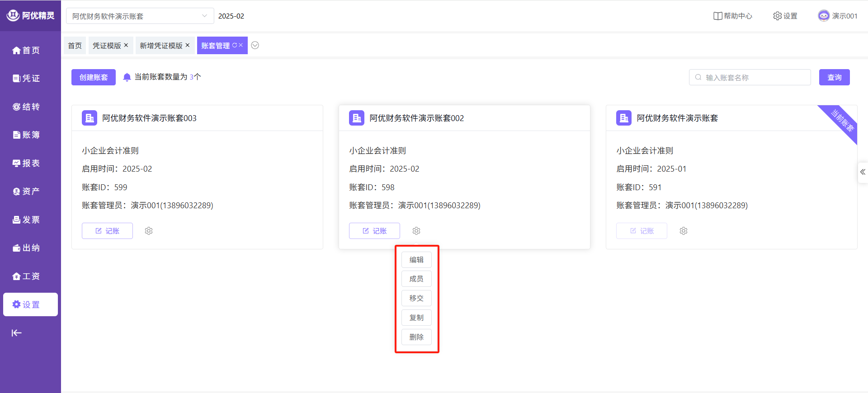Image resolution: width=868 pixels, height=393 pixels.
Task: Refresh the 账套管理 tab
Action: tap(234, 45)
